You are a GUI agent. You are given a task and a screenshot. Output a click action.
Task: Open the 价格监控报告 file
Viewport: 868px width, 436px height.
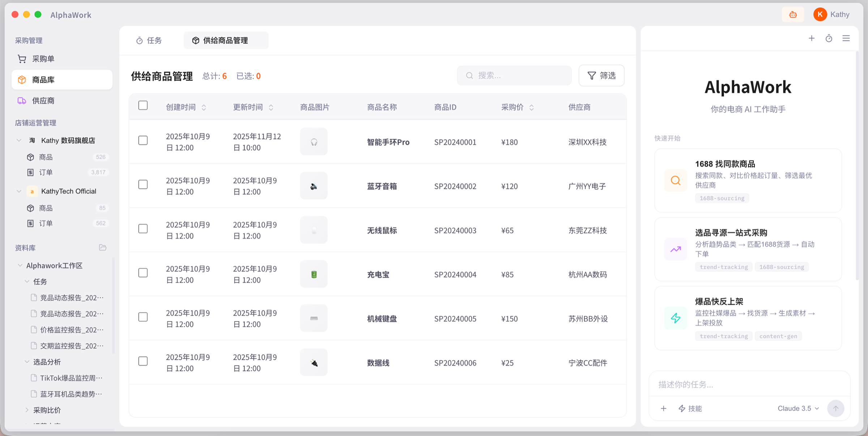[68, 330]
